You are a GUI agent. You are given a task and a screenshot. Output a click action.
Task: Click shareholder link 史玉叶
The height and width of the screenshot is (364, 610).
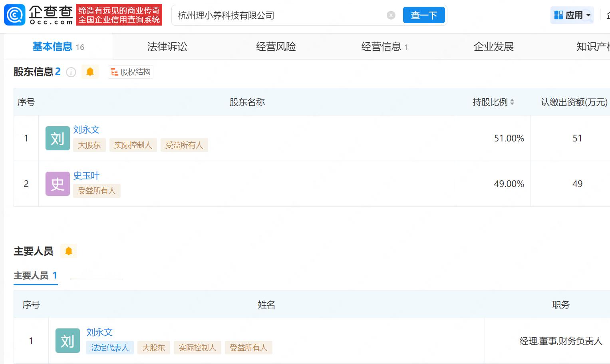[x=86, y=176]
